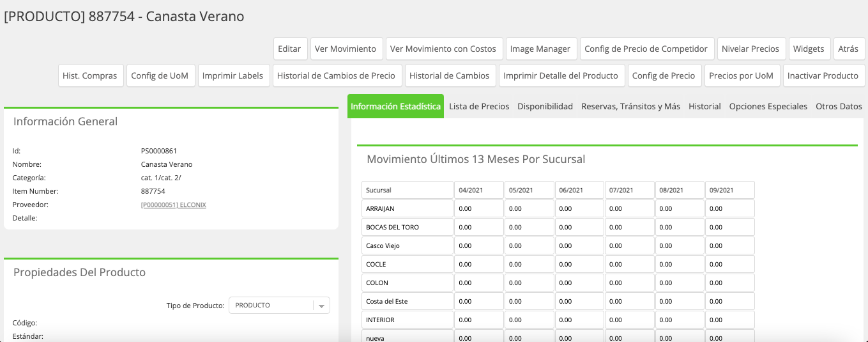Open Historial de Cambios de Precio

337,75
